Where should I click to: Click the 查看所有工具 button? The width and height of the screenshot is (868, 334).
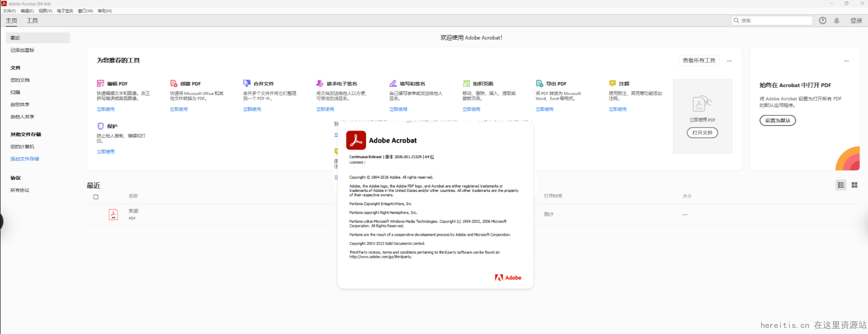click(x=699, y=61)
